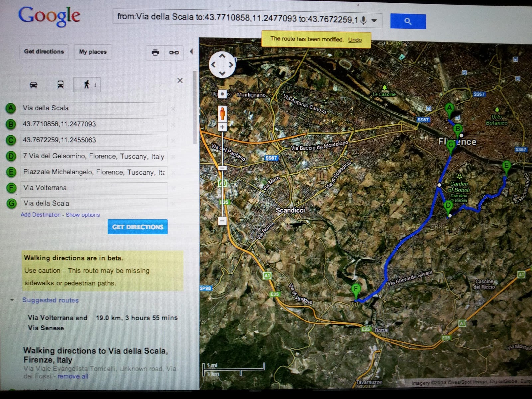Click the print icon
532x399 pixels.
(x=155, y=52)
